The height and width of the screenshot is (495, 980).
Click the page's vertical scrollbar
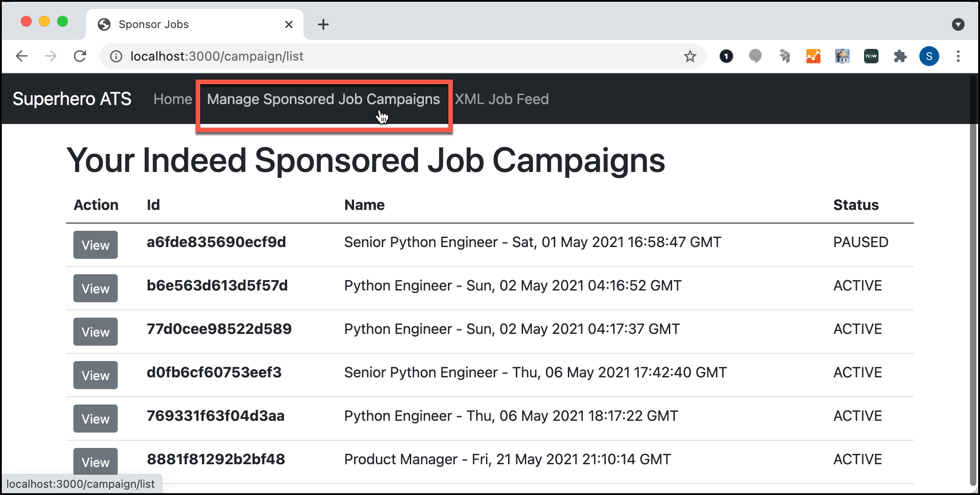(973, 281)
